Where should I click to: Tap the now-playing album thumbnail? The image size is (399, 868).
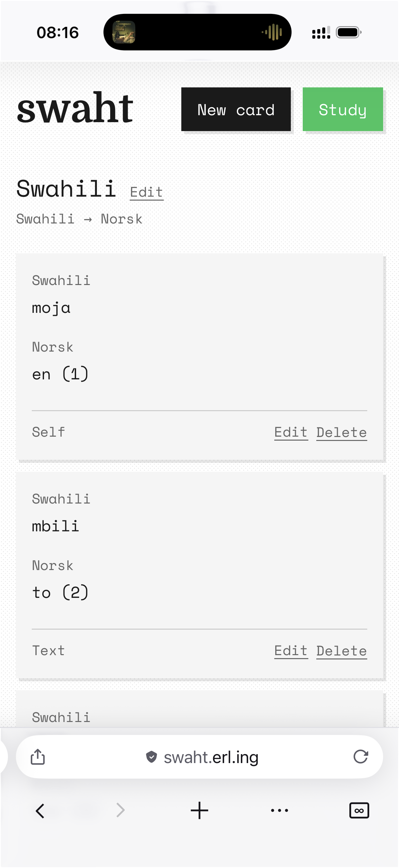click(x=124, y=32)
